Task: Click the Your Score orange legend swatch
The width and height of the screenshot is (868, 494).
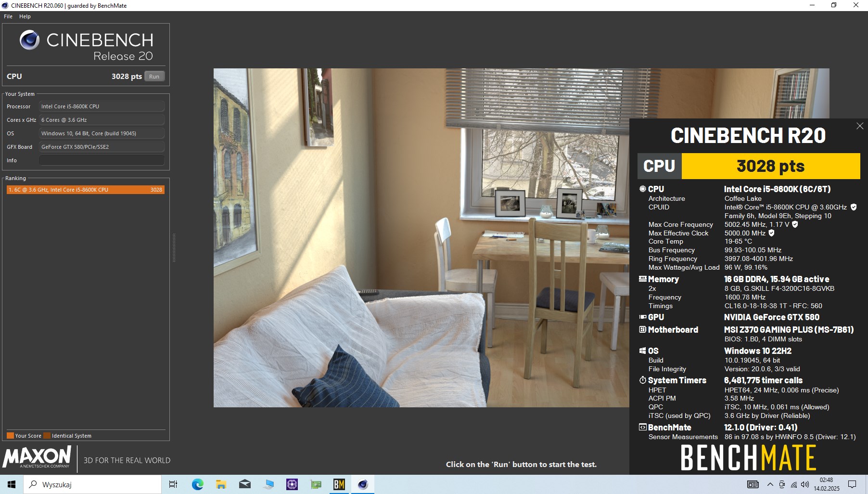Action: tap(10, 436)
